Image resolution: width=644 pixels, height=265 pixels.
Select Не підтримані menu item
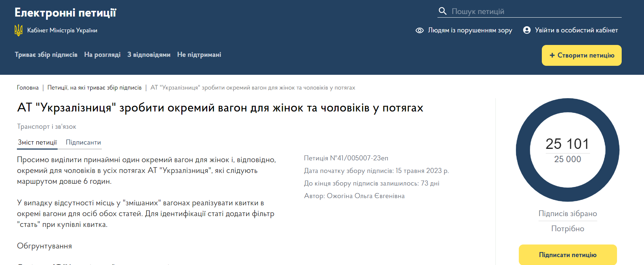(x=199, y=55)
